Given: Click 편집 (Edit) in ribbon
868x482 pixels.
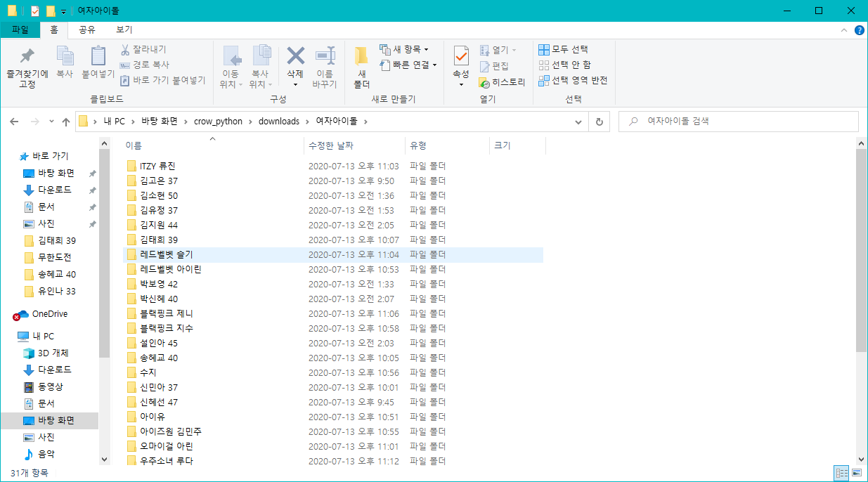Looking at the screenshot, I should pyautogui.click(x=494, y=66).
